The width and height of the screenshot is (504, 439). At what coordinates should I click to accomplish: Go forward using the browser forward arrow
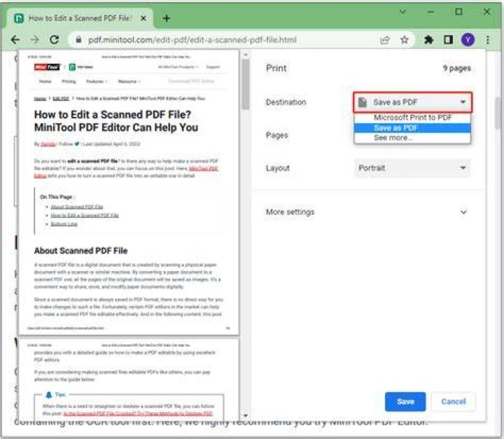34,40
